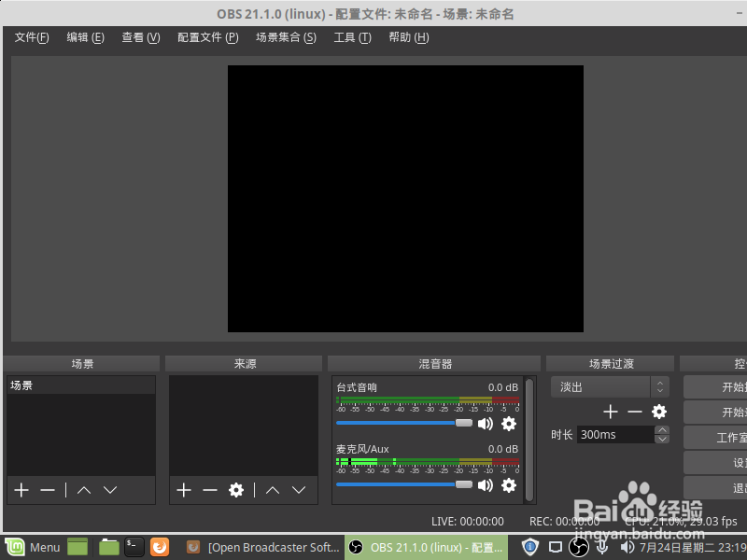Click the 0.0 dB value for 麦克风/Aux
The image size is (747, 560).
502,449
